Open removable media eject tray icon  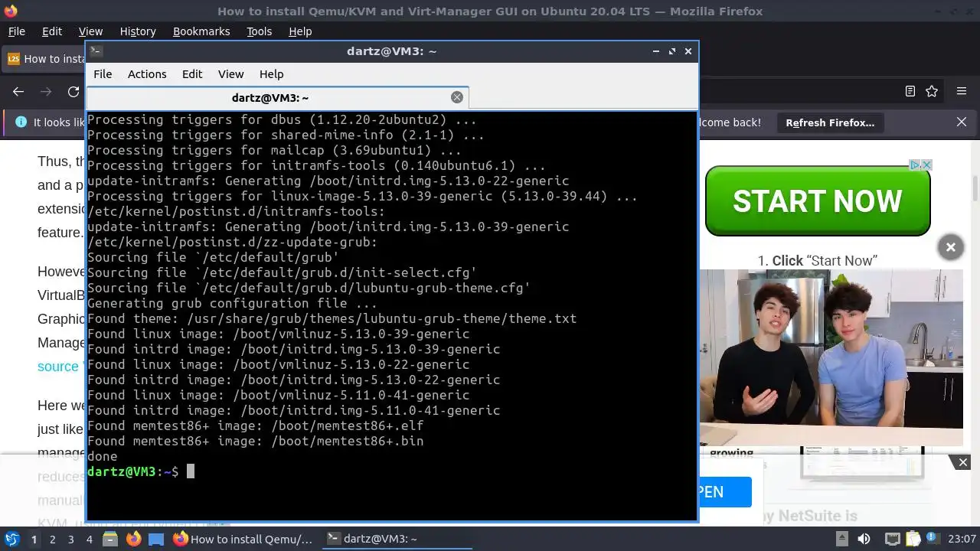[841, 539]
